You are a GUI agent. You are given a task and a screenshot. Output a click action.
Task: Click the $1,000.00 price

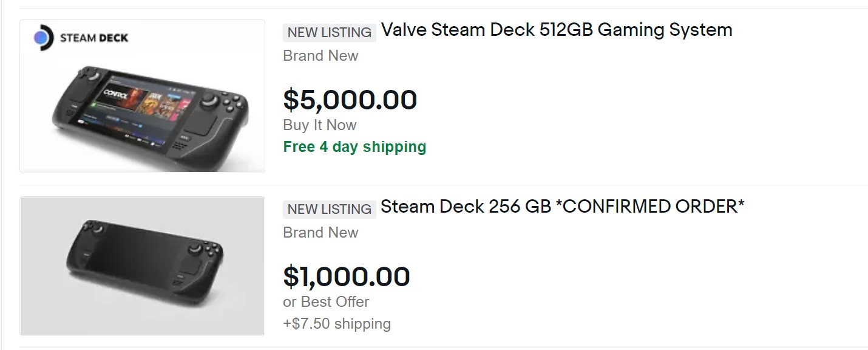pos(347,277)
